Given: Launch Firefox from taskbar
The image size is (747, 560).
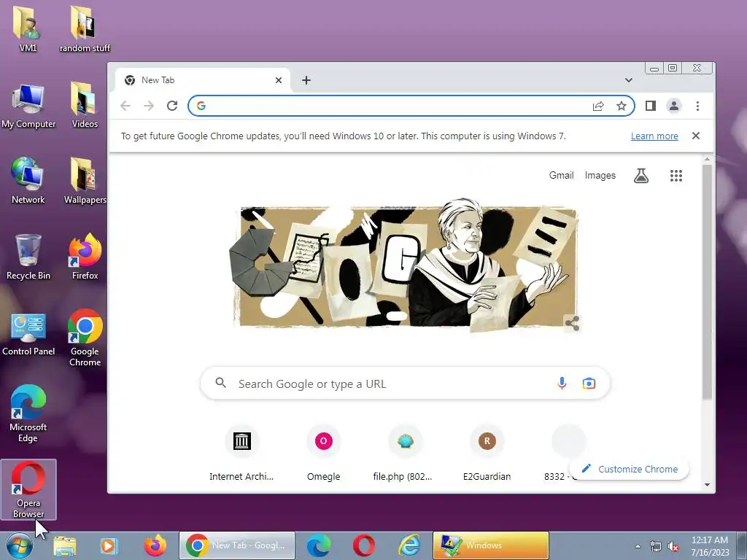Looking at the screenshot, I should [155, 545].
